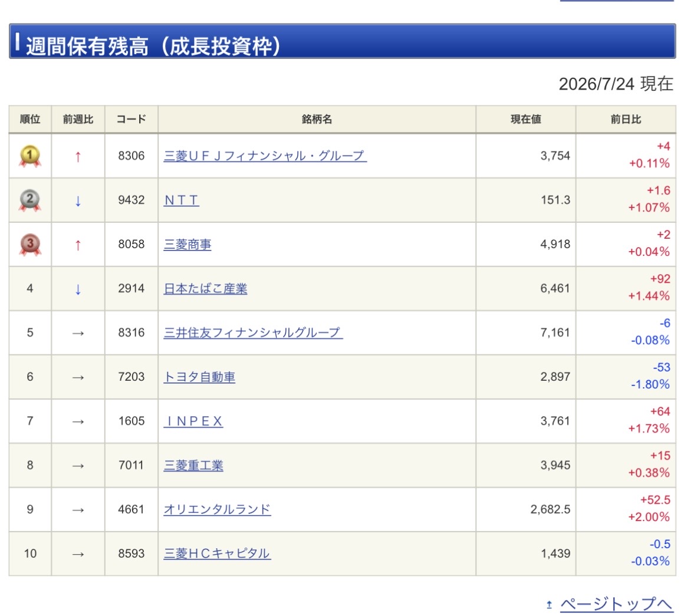Viewport: 690px width, 616px height.
Task: Click rank number 4
Action: pos(30,289)
